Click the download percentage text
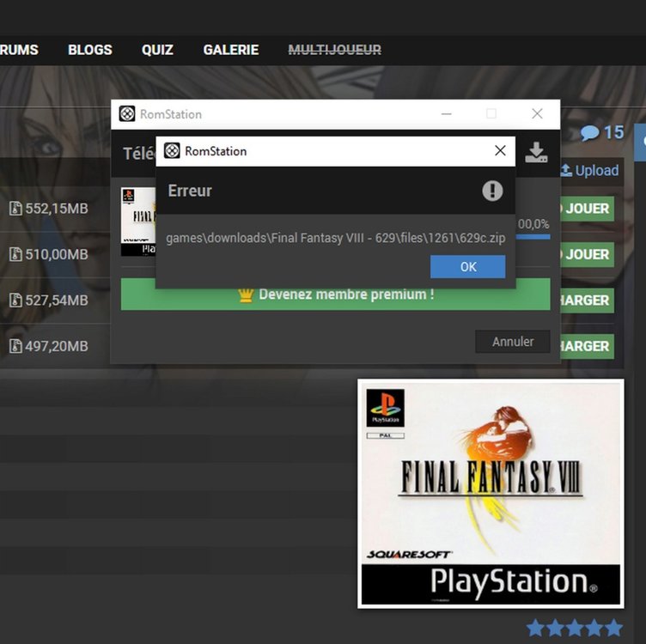The height and width of the screenshot is (644, 646). [x=533, y=224]
